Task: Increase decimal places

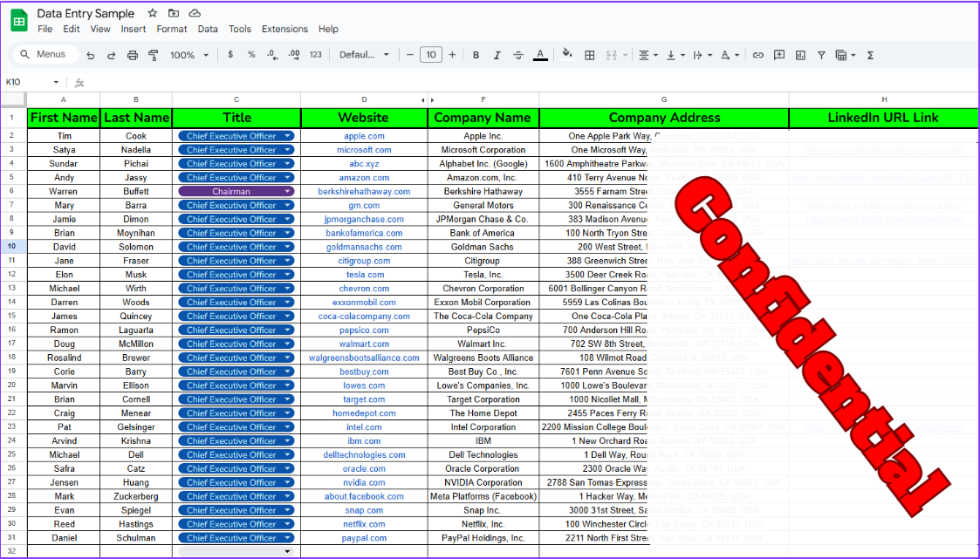Action: (294, 54)
